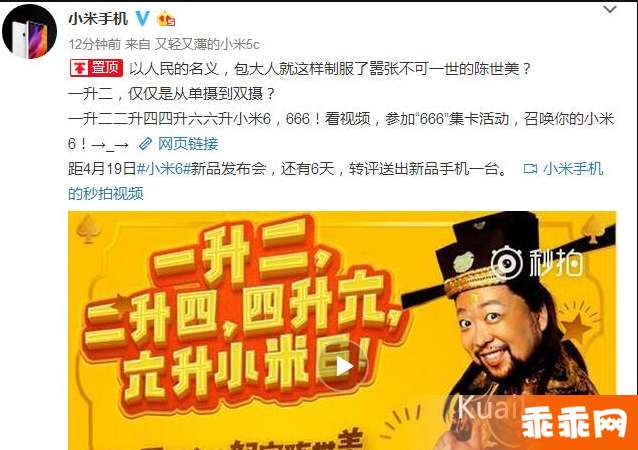Open the 又轻又薄的小米5c source link

pos(207,44)
